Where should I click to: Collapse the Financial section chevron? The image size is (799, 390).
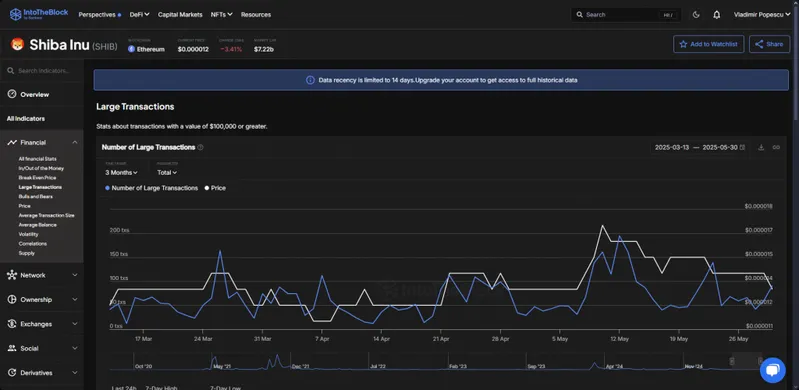point(75,143)
